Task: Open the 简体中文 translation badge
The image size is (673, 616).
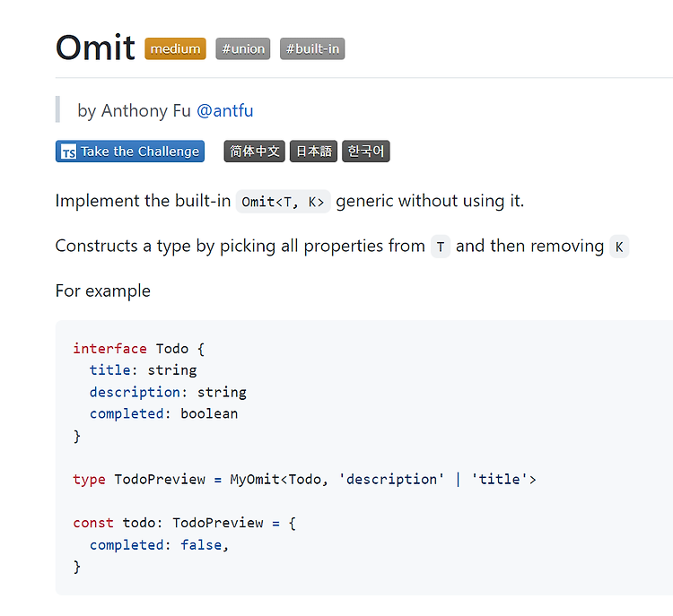Action: (x=254, y=152)
